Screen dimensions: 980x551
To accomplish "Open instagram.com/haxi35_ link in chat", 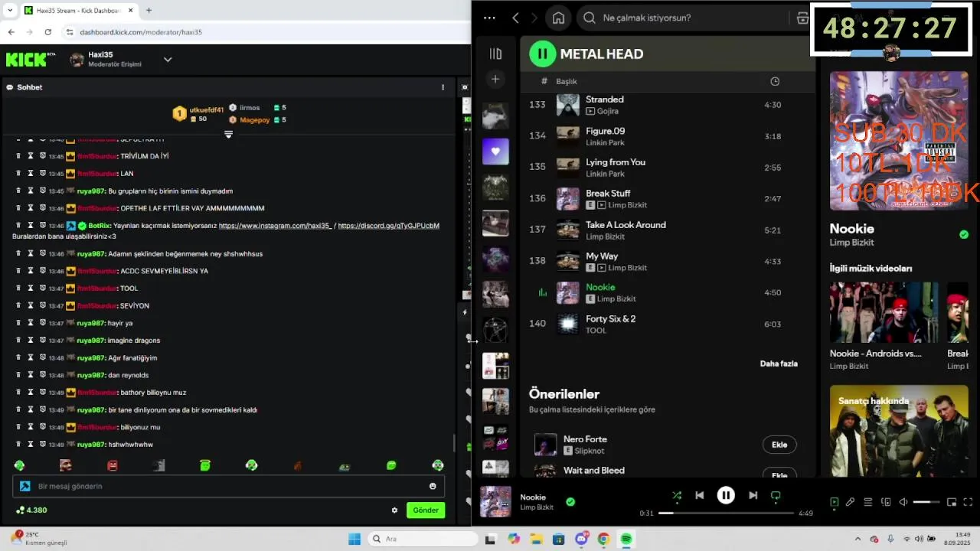I will pos(276,226).
